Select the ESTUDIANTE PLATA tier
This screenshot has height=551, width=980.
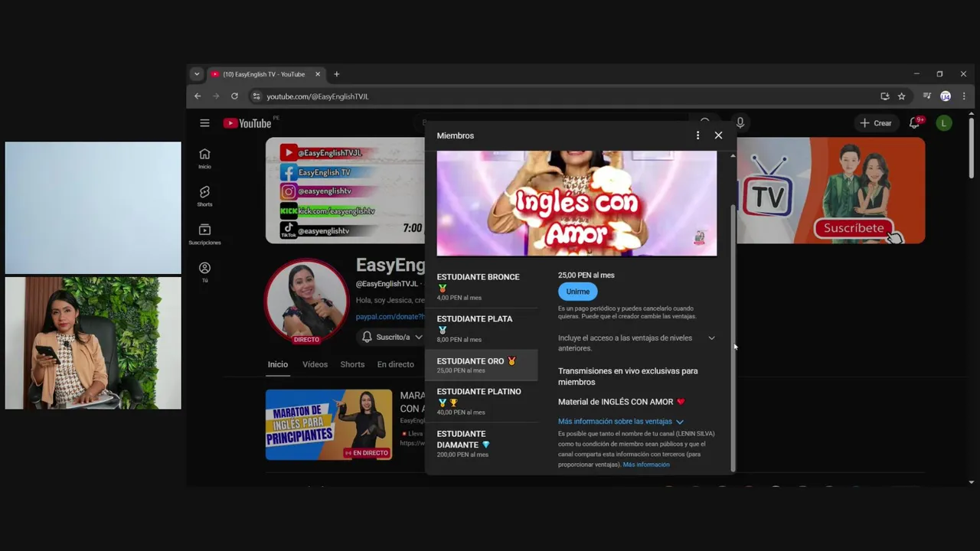tap(482, 329)
